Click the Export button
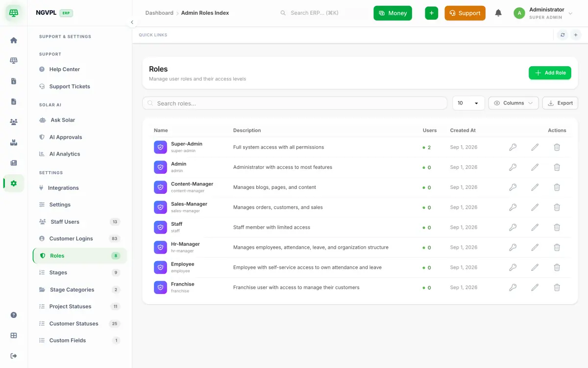 560,103
